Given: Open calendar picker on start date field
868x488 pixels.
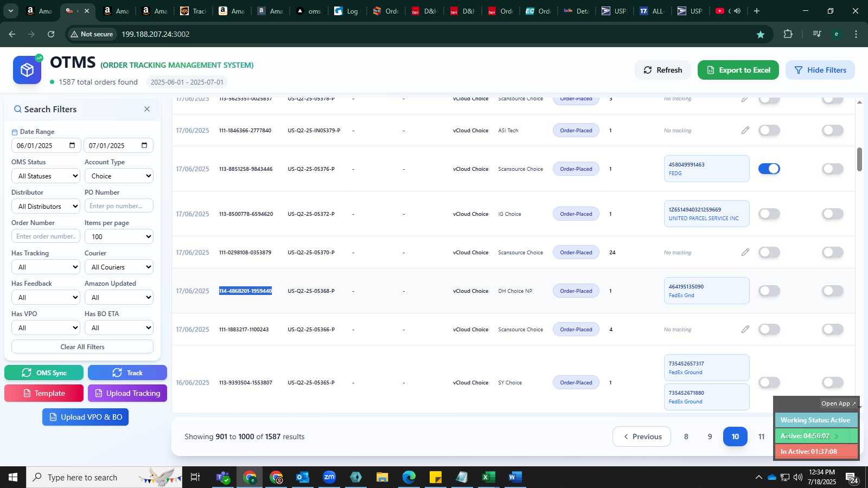Looking at the screenshot, I should [x=72, y=145].
